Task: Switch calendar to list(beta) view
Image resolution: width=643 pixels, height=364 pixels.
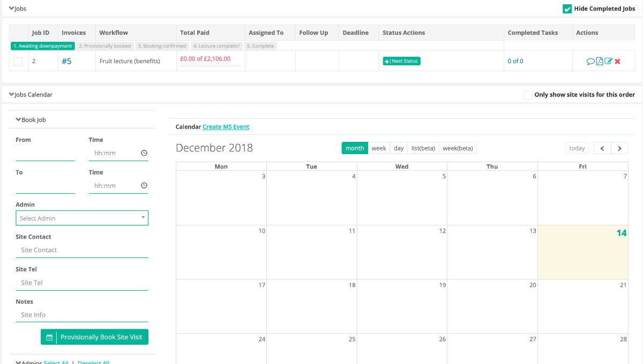Action: tap(423, 148)
